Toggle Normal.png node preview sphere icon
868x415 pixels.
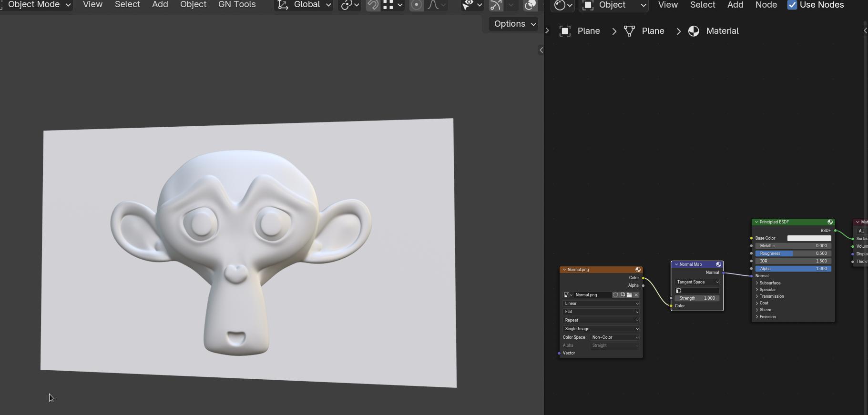pyautogui.click(x=638, y=270)
